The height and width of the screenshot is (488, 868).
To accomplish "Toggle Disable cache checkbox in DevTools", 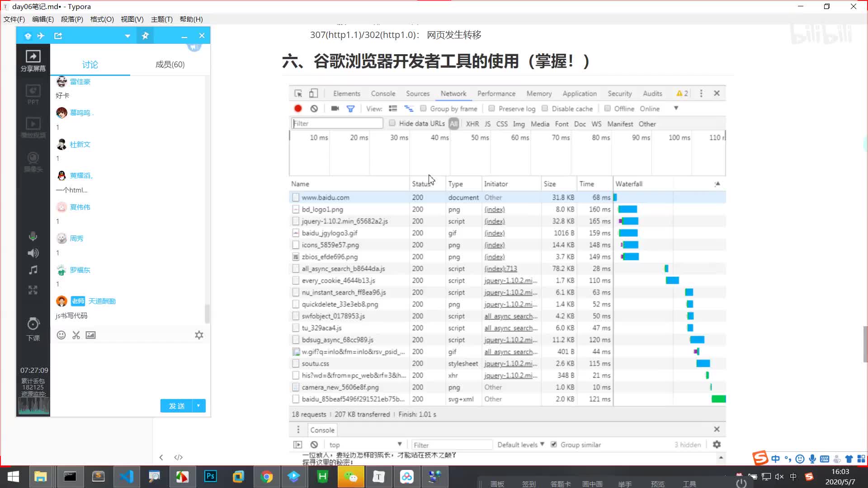I will 546,108.
